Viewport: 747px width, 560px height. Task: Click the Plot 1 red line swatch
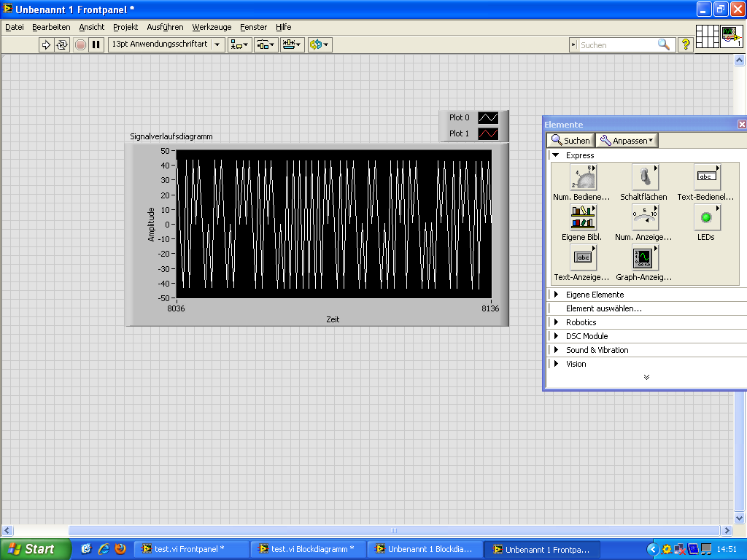(488, 133)
